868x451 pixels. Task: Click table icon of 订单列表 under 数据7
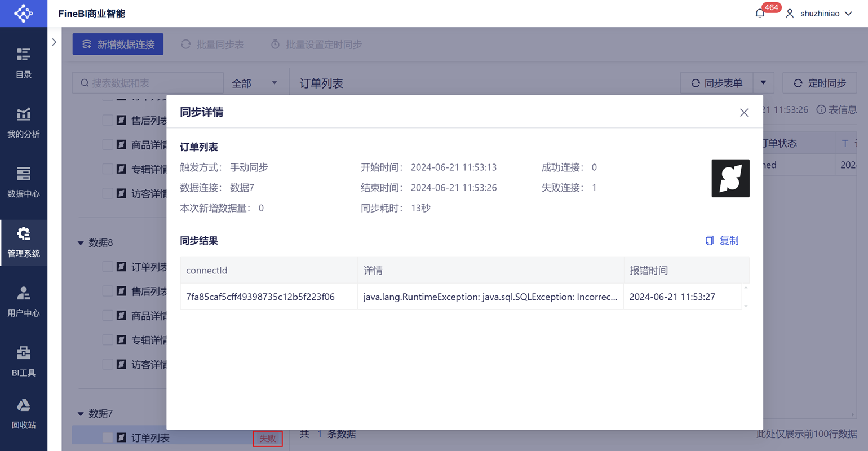point(121,437)
